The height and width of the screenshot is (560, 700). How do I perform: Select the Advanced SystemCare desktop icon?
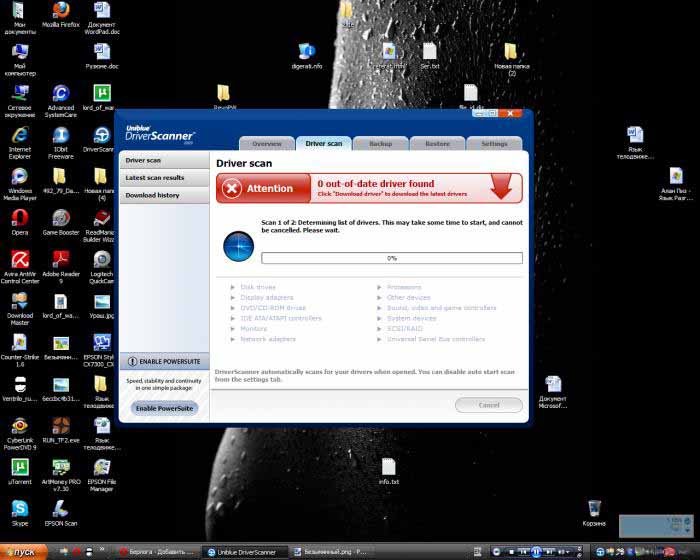(61, 101)
